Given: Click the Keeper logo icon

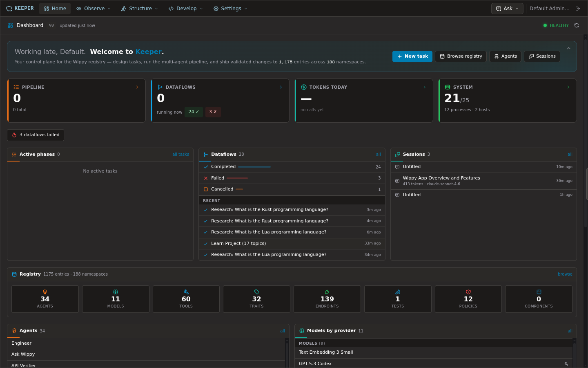Looking at the screenshot, I should (x=9, y=9).
